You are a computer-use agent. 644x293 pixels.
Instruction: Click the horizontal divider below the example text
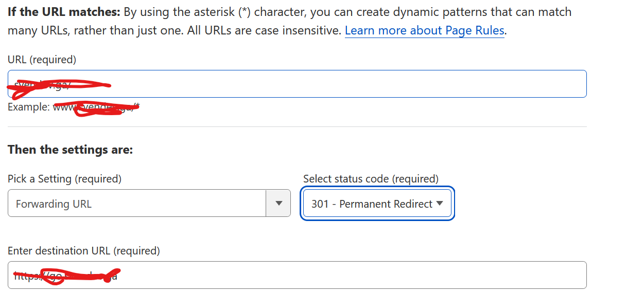297,126
